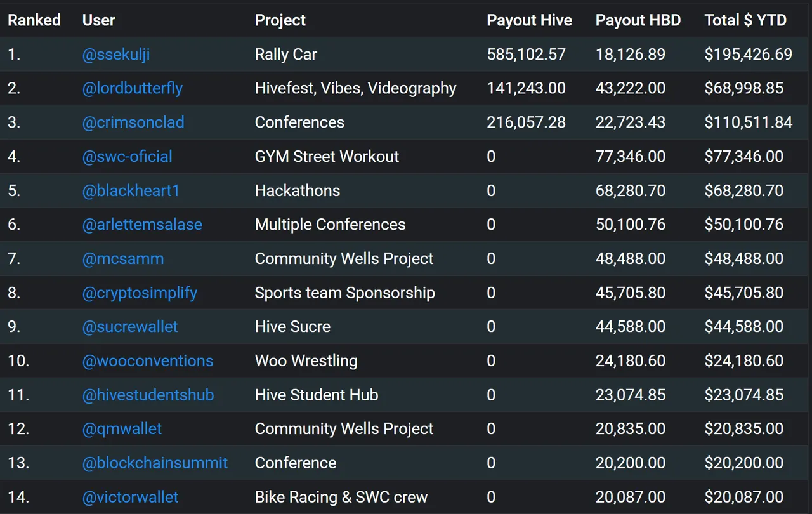Select Payout Hive 0 in @swc-oficial row
The width and height of the screenshot is (812, 514).
(x=491, y=157)
